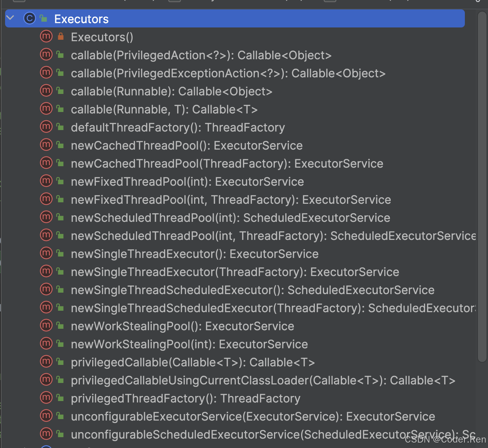Click method icon of callable(PrivilegedExceptionAction<?>)
The image size is (488, 448).
coord(46,73)
